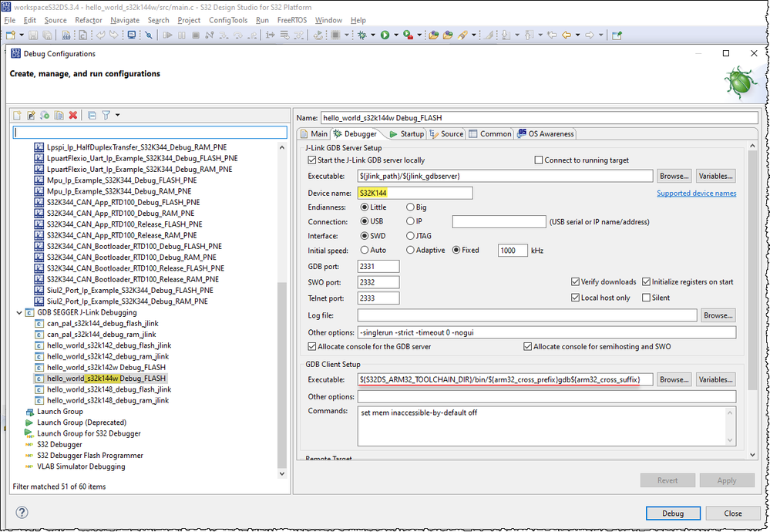
Task: Click the open perspective toolbar icon
Action: 617,35
